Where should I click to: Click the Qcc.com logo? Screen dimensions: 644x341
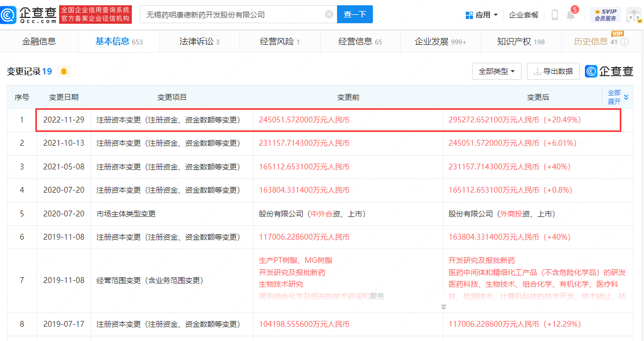coord(28,15)
